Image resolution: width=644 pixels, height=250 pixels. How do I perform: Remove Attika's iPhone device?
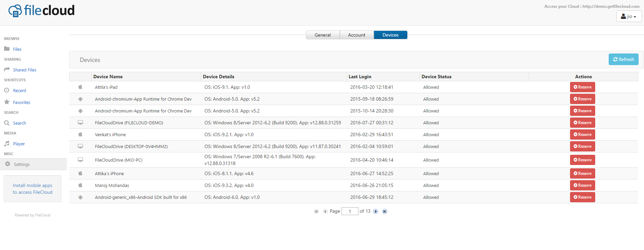(583, 173)
